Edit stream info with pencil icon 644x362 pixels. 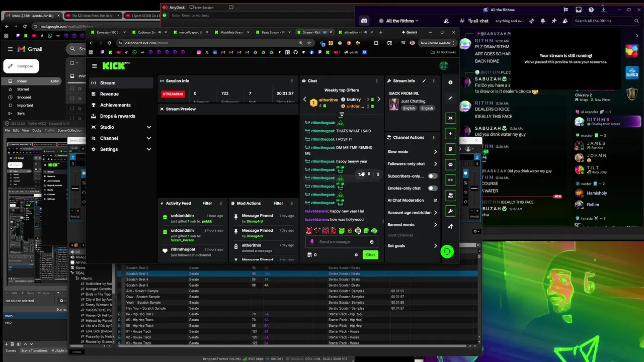point(424,81)
